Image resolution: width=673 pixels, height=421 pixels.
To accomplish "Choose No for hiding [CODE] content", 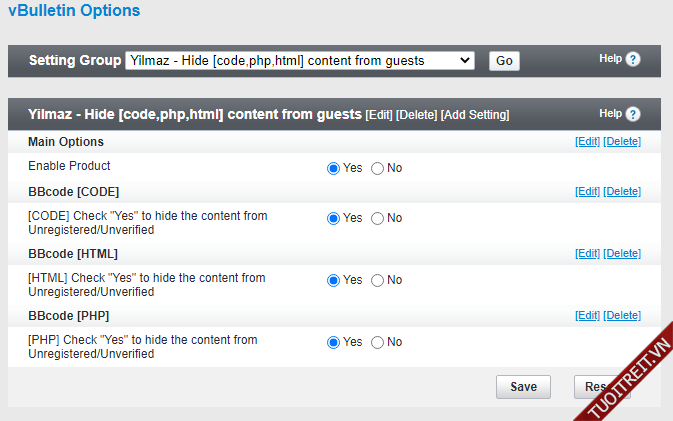I will (x=378, y=218).
